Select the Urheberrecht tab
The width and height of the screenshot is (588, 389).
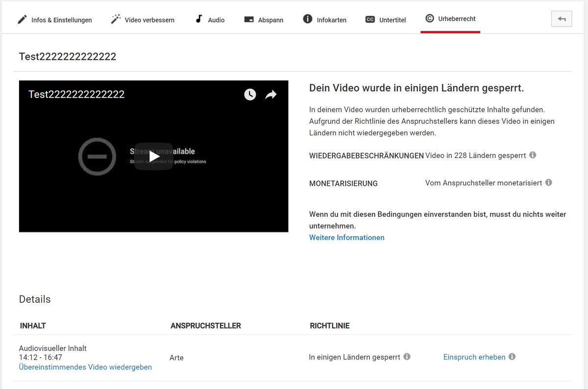pyautogui.click(x=450, y=19)
